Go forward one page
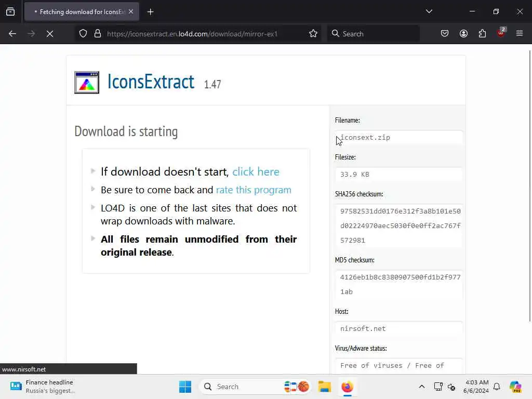The height and width of the screenshot is (399, 532). click(x=31, y=34)
